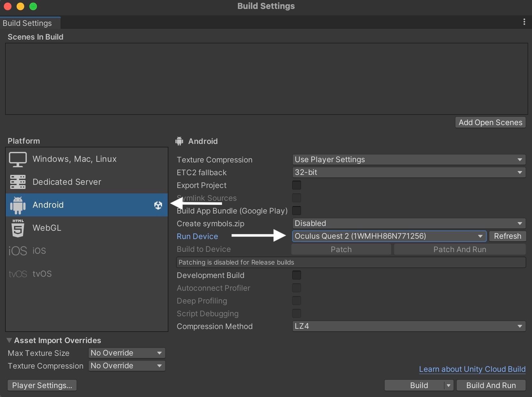Select the WebGL platform
The width and height of the screenshot is (532, 397).
tap(87, 228)
